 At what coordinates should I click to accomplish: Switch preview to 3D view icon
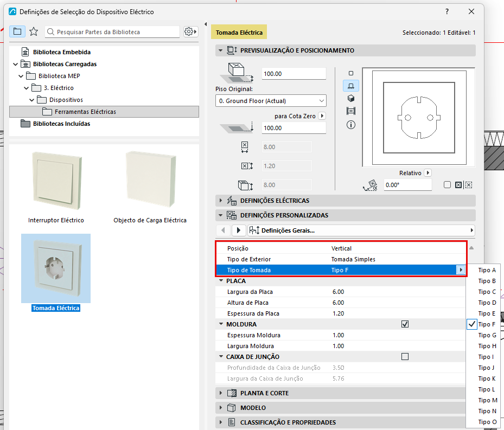coord(351,98)
